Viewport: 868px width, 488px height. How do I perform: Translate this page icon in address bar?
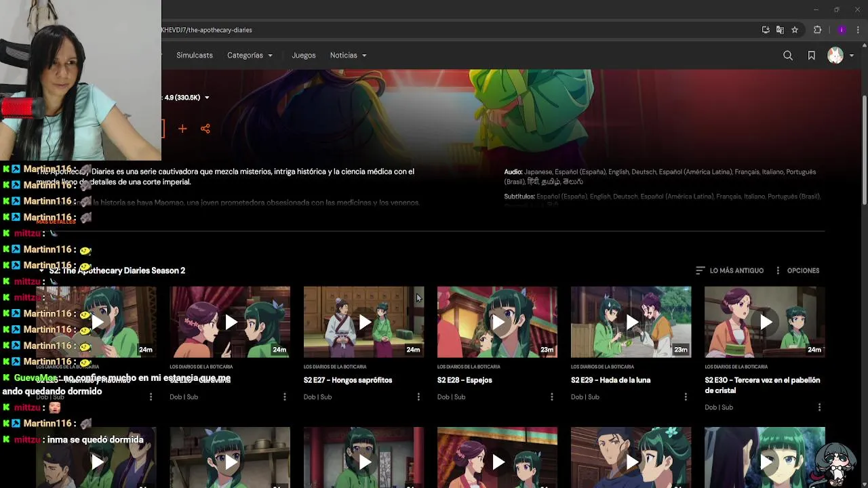(780, 30)
